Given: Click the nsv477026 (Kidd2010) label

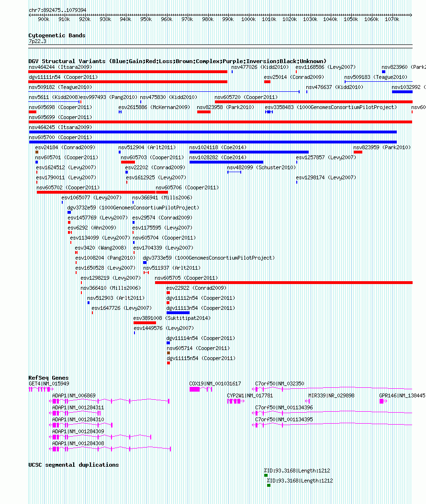Looking at the screenshot, I should click(260, 67).
